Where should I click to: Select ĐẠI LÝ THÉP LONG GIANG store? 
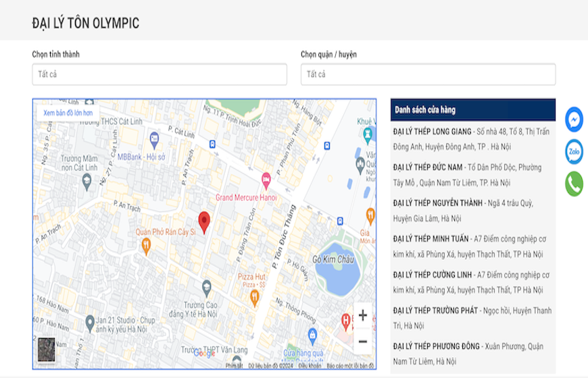[x=433, y=130]
